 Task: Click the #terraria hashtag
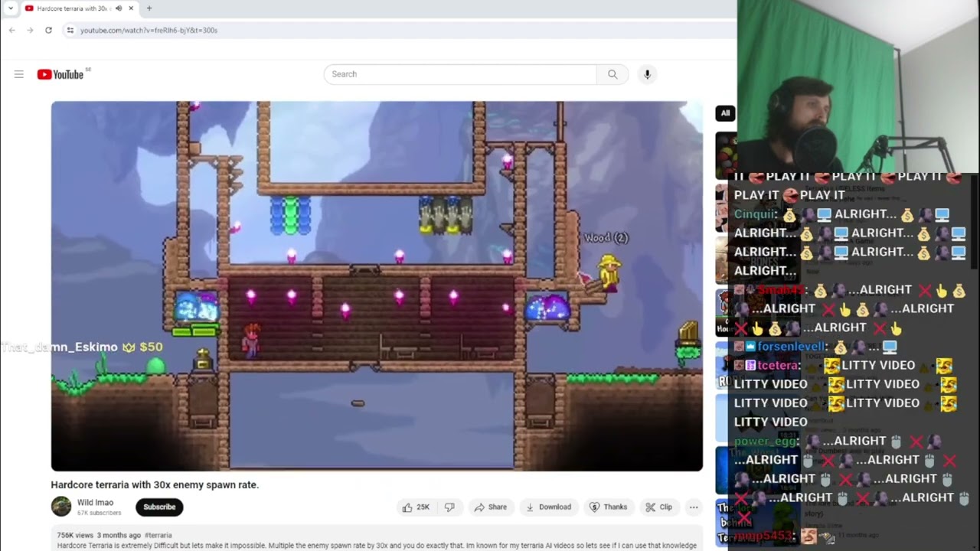(x=158, y=536)
